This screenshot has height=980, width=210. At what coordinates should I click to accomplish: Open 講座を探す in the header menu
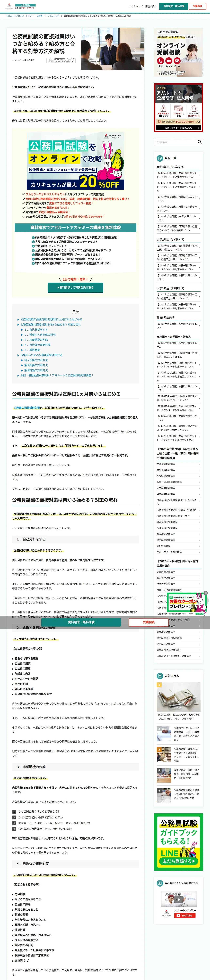pos(151,7)
